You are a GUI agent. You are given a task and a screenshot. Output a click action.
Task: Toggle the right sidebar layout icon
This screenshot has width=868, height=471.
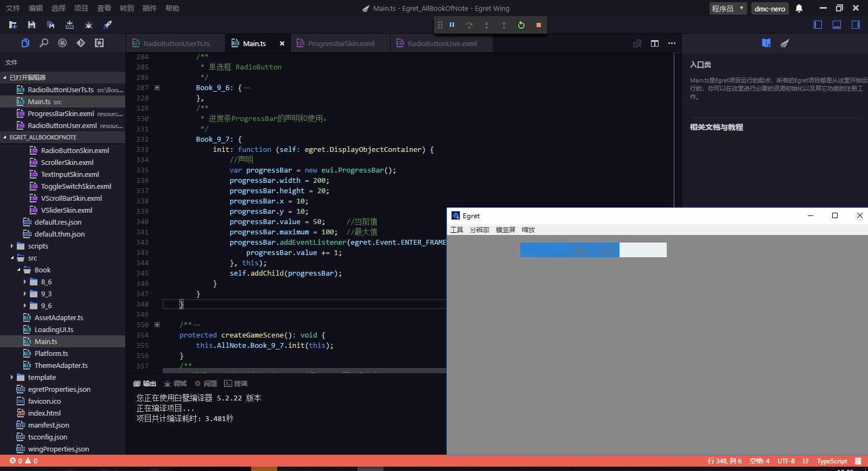pos(856,25)
